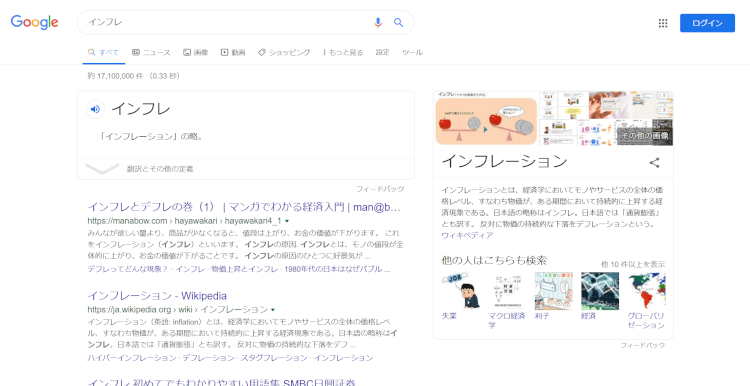The height and width of the screenshot is (386, 750).
Task: Open ツール options
Action: tap(412, 53)
